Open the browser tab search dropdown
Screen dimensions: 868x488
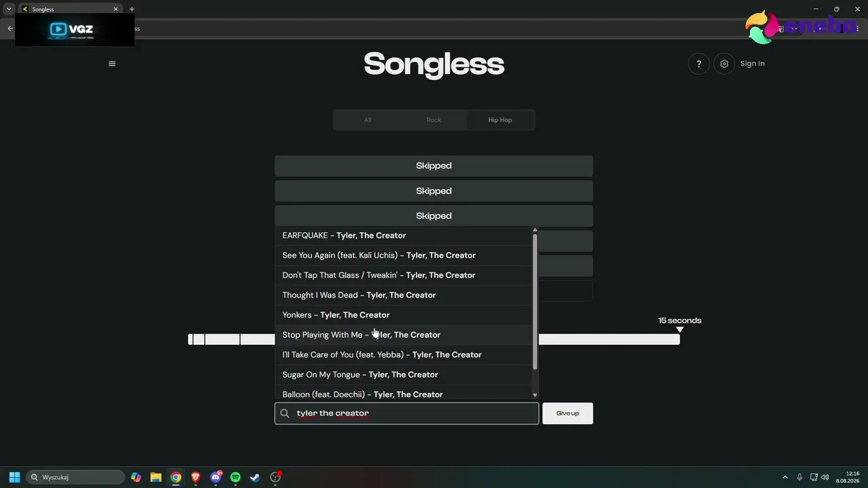point(9,9)
